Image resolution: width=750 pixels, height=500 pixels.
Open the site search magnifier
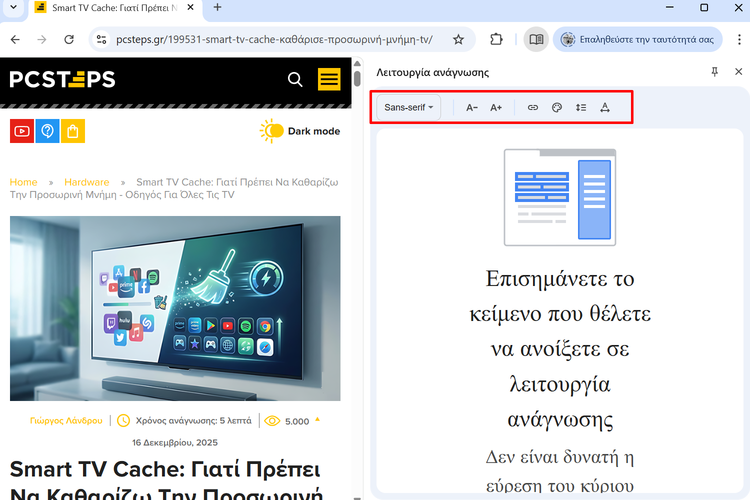point(295,79)
